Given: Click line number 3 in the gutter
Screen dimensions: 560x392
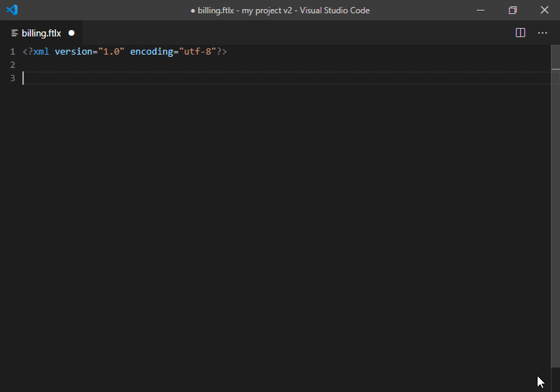Looking at the screenshot, I should (13, 78).
